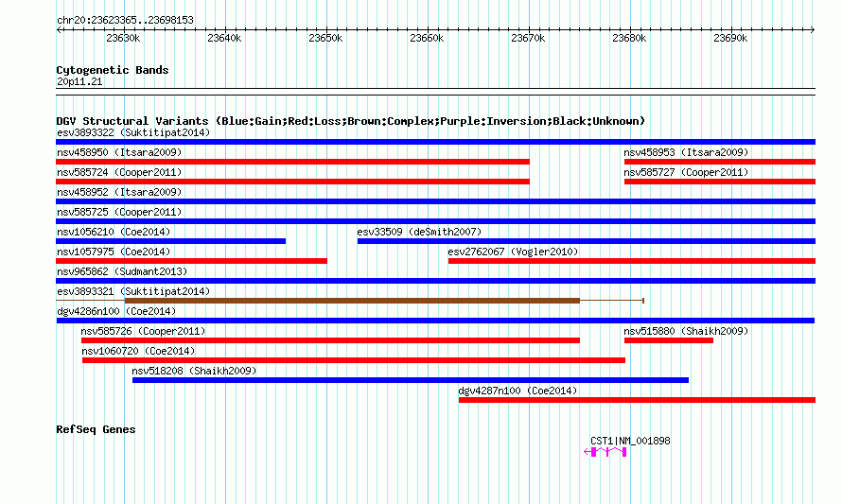
Task: Open the nsv458953 (Itsara2009) variant label
Action: coord(686,152)
